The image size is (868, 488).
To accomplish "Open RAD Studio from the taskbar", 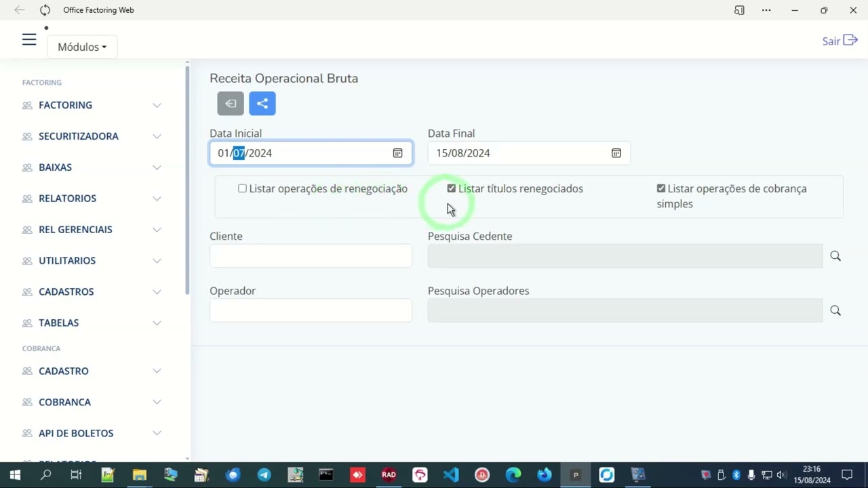I will coord(389,475).
